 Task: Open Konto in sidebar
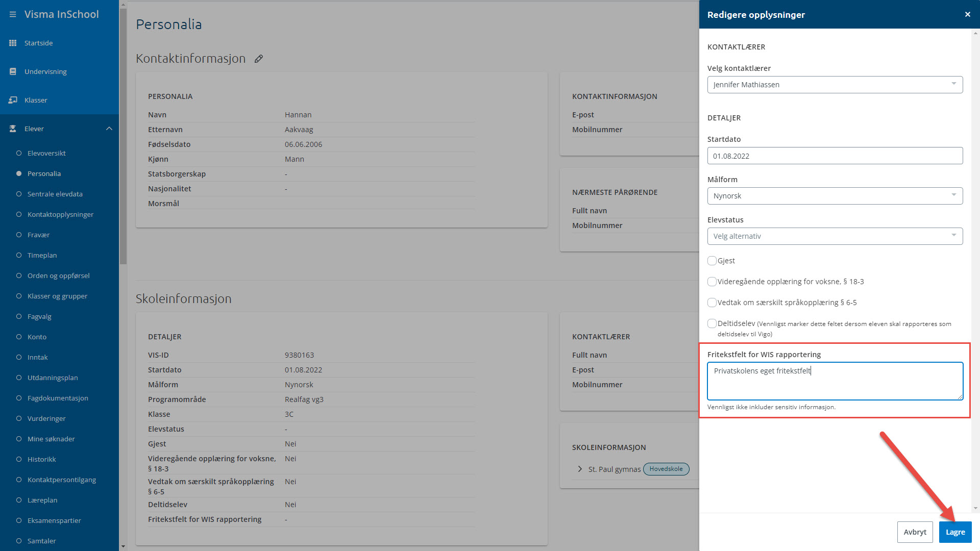[x=37, y=337]
